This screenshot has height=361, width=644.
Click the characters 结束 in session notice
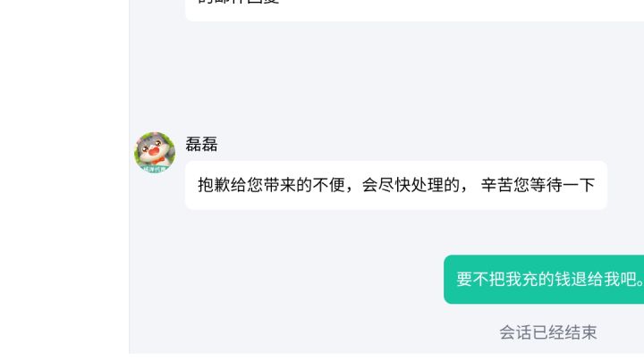(580, 332)
